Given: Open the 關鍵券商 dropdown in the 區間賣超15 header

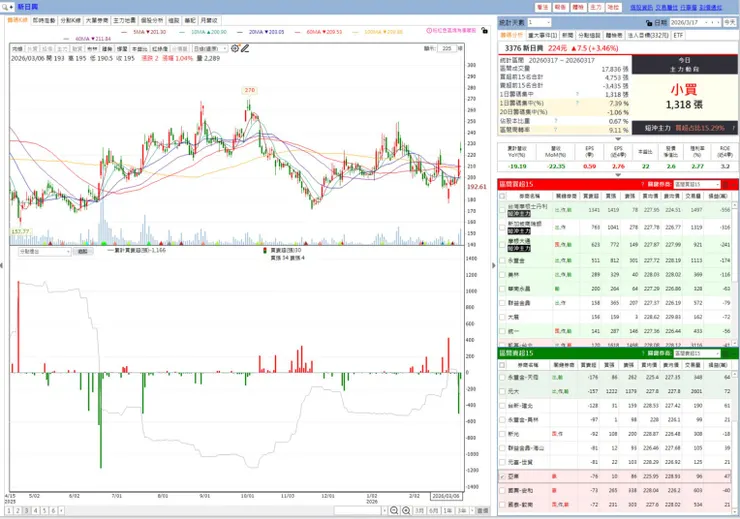Looking at the screenshot, I should coord(697,353).
